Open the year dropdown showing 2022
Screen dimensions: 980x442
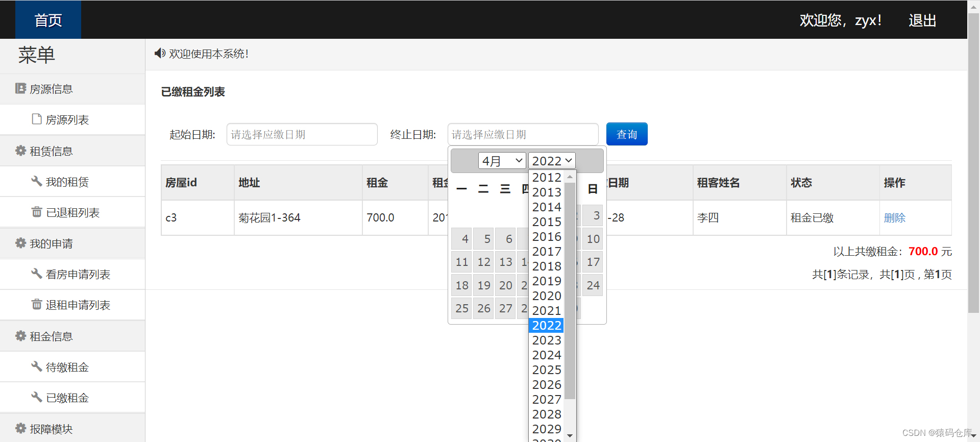pyautogui.click(x=552, y=161)
